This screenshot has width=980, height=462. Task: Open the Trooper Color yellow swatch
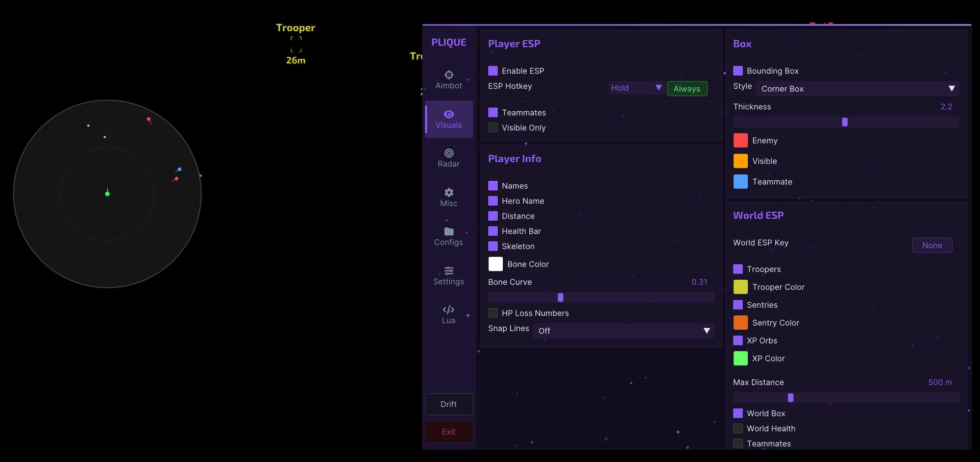click(741, 287)
